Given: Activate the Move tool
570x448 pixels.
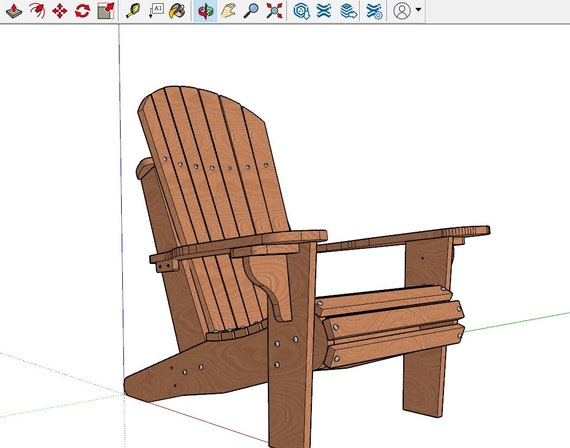Looking at the screenshot, I should (x=60, y=11).
